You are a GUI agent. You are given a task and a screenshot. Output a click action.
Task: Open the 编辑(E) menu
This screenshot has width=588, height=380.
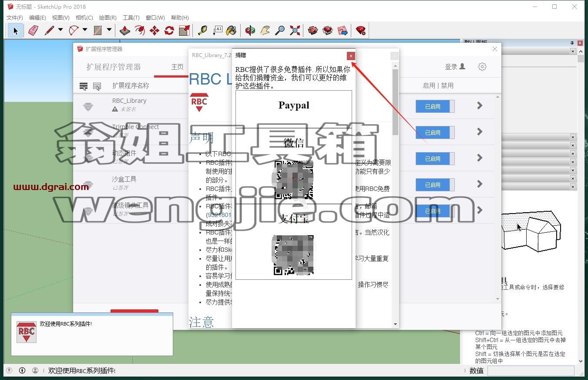pos(37,17)
